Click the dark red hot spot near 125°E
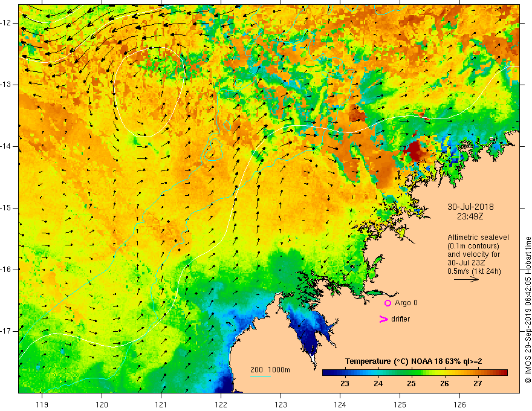The height and width of the screenshot is (411, 532). click(414, 150)
